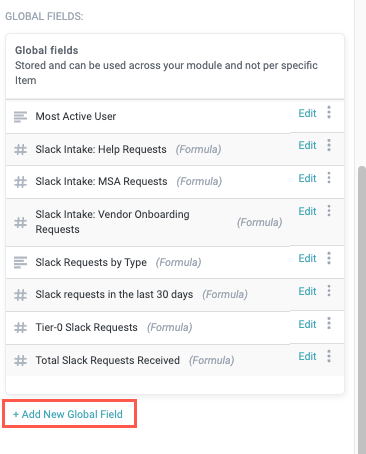Viewport: 366px width, 454px height.
Task: Open more options for Tier-0 Slack Requests
Action: [x=329, y=323]
